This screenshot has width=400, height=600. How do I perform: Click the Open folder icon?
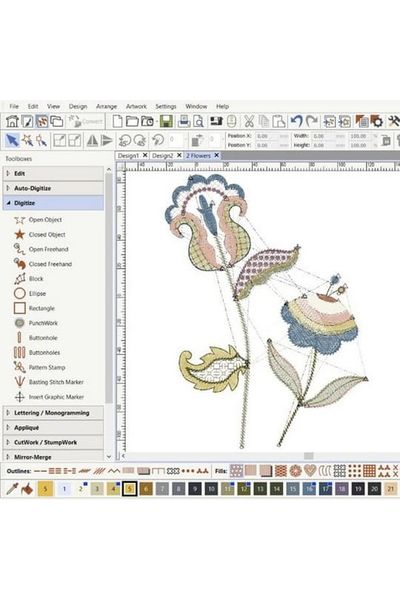[132, 121]
